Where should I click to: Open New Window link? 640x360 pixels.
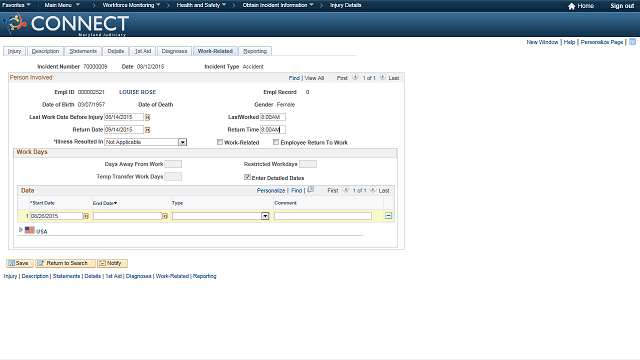(x=542, y=42)
